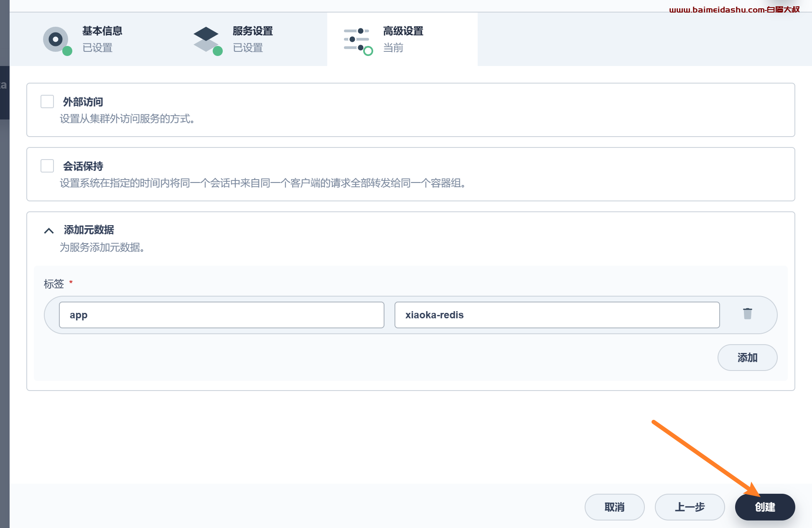Viewport: 812px width, 528px height.
Task: Collapse the 添加元数据 section chevron
Action: click(49, 231)
